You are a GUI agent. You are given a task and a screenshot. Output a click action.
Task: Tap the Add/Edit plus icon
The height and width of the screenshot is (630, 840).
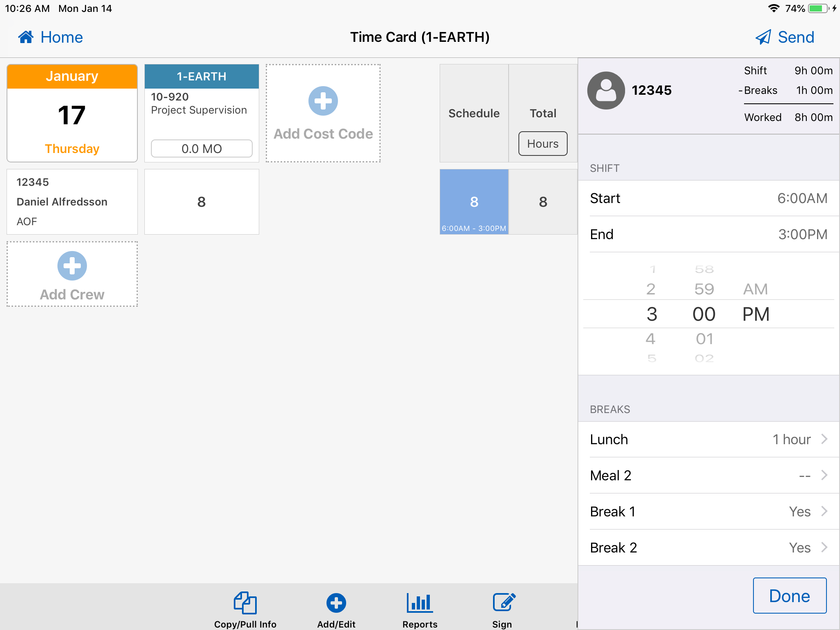[336, 603]
